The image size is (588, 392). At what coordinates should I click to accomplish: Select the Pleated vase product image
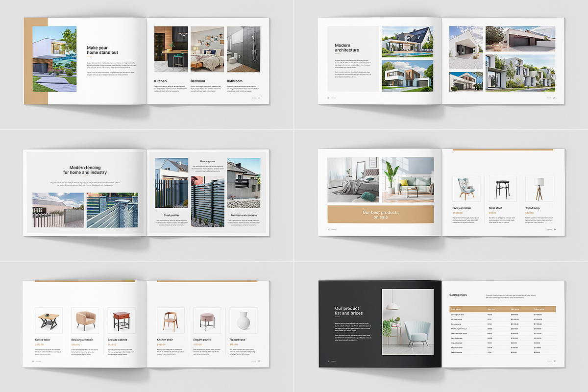(x=243, y=320)
